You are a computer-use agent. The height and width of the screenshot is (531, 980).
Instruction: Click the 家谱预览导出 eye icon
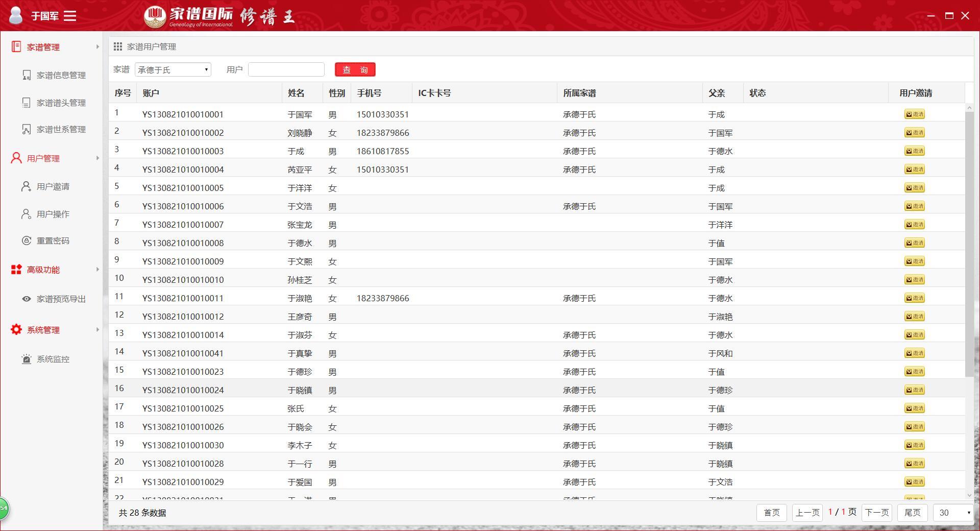[x=27, y=299]
